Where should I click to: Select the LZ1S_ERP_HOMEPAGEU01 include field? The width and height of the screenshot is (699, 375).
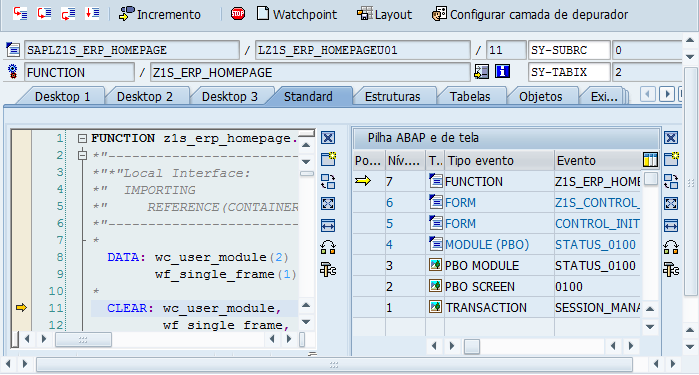click(x=362, y=50)
